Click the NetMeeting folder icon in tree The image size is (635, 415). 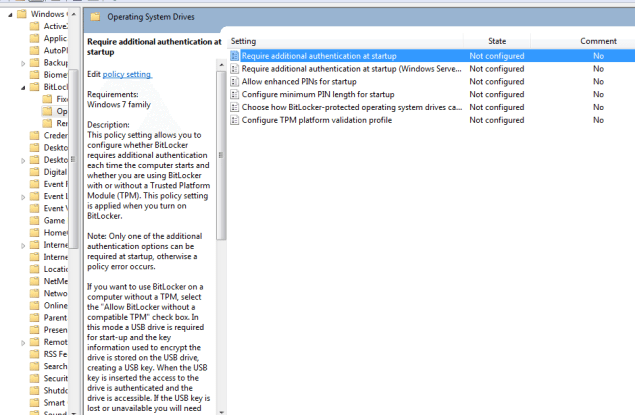[x=35, y=281]
